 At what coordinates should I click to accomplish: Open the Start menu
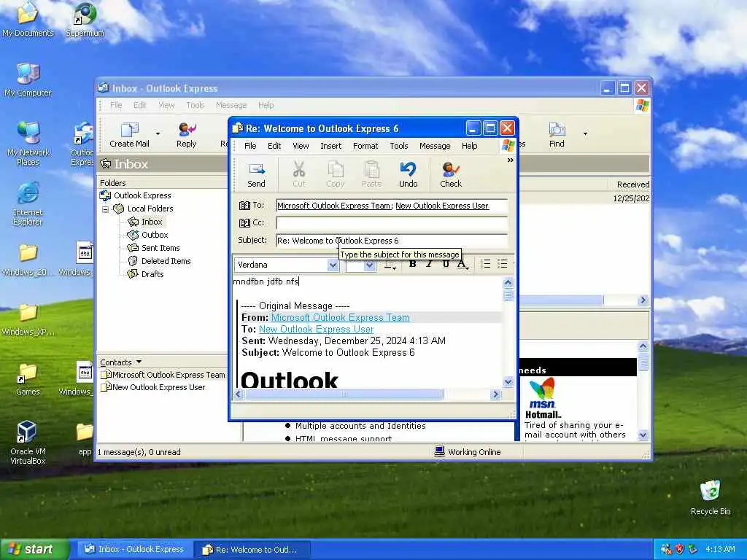tap(35, 549)
